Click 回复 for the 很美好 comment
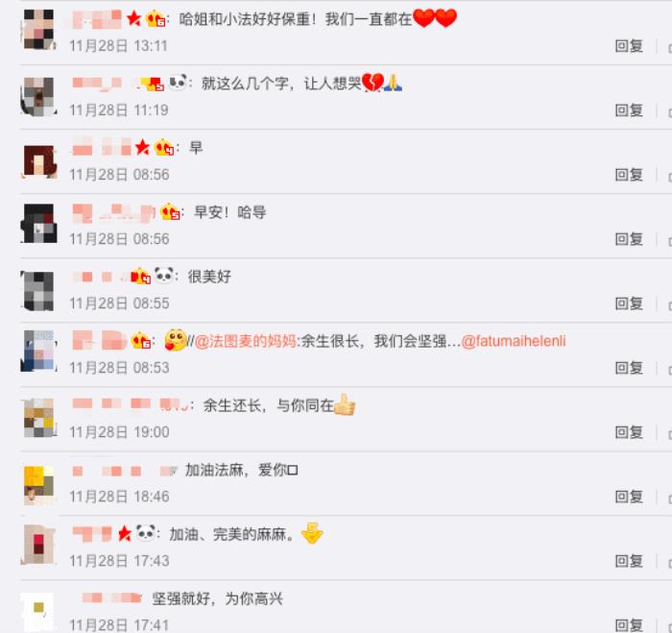The height and width of the screenshot is (633, 672). coord(629,304)
